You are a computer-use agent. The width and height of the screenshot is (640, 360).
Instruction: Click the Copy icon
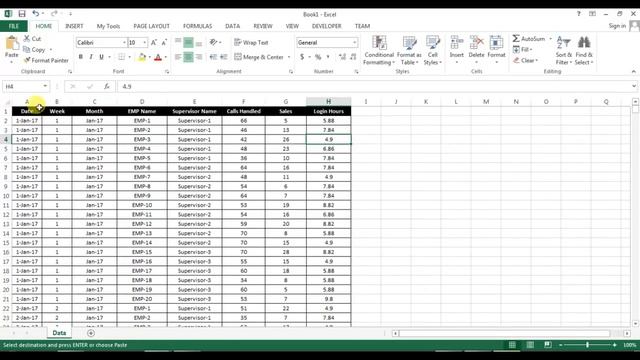click(27, 49)
